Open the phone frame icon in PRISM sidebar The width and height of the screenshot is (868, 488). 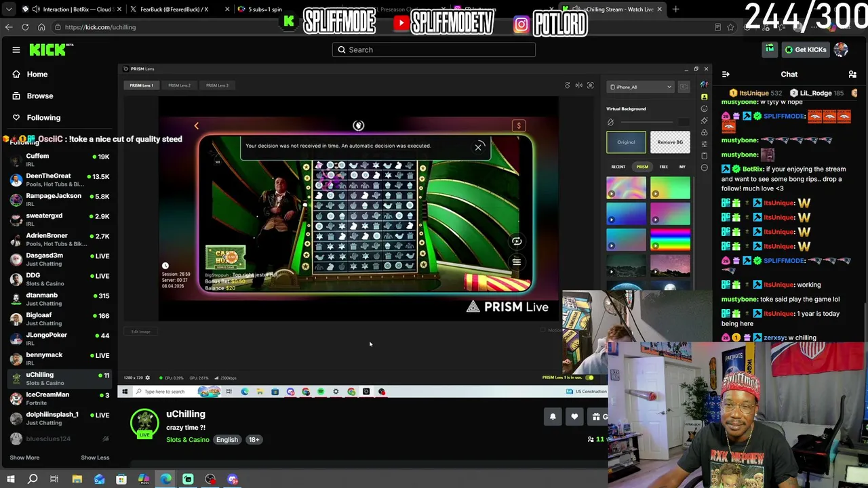click(704, 156)
